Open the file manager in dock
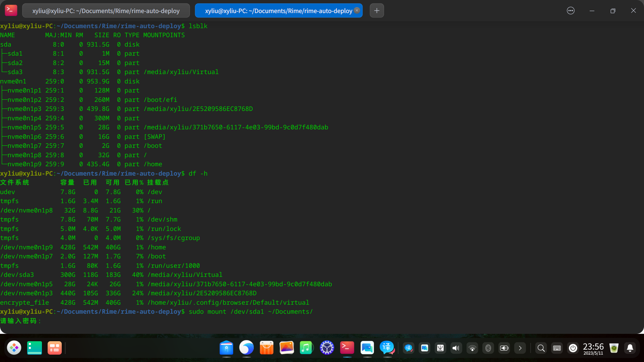644x362 pixels. 226,348
